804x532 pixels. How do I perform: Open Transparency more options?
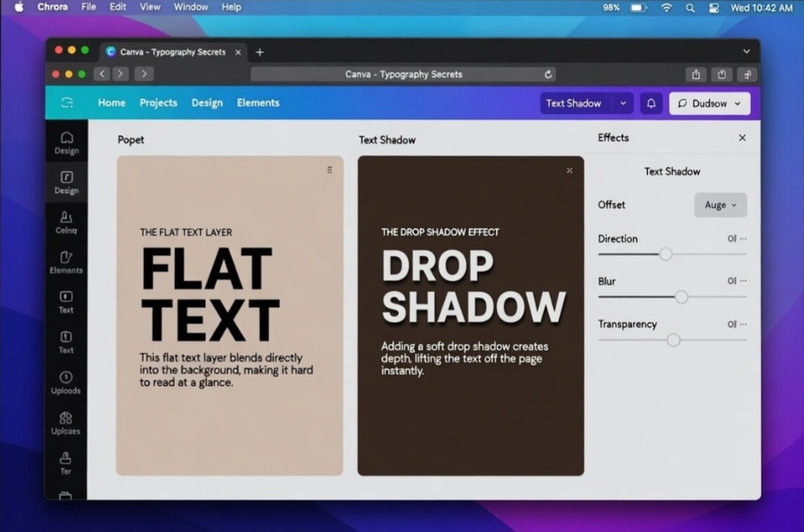click(x=743, y=324)
